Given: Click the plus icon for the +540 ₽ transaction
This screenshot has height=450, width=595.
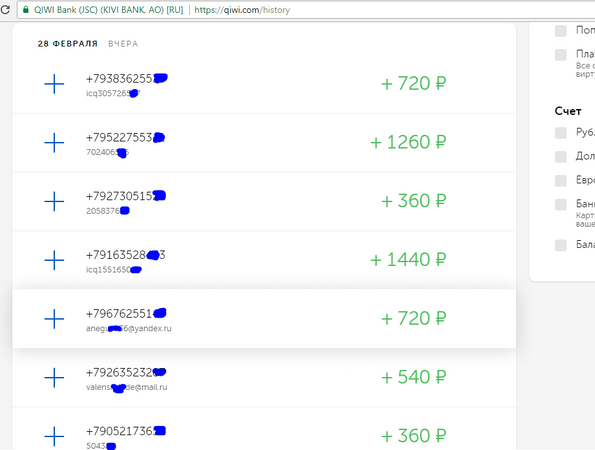Looking at the screenshot, I should click(54, 378).
